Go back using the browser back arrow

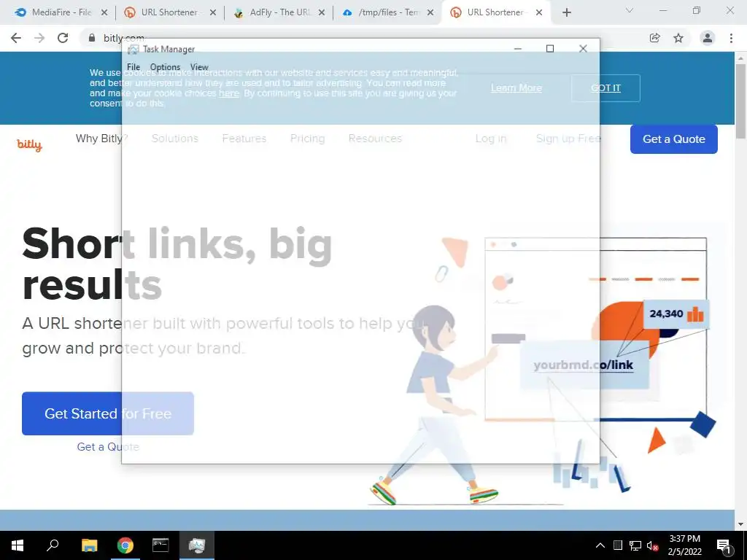pos(16,38)
